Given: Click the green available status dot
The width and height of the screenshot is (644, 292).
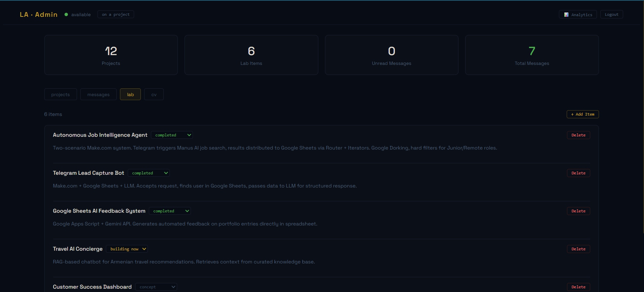Looking at the screenshot, I should pyautogui.click(x=66, y=14).
